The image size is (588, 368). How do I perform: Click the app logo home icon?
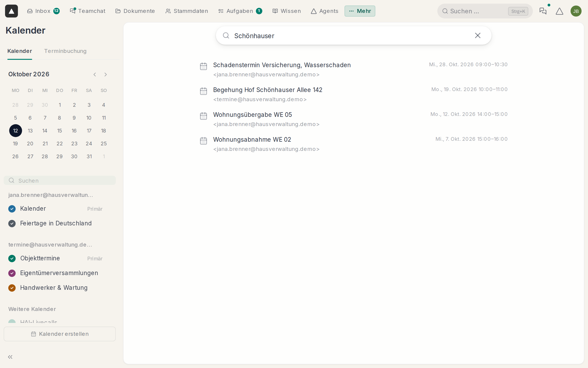11,11
